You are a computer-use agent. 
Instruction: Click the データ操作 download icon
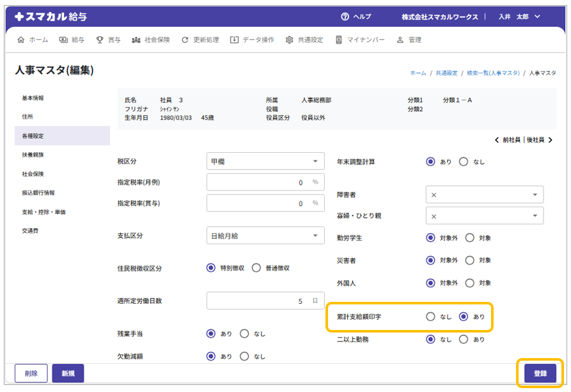pos(234,40)
